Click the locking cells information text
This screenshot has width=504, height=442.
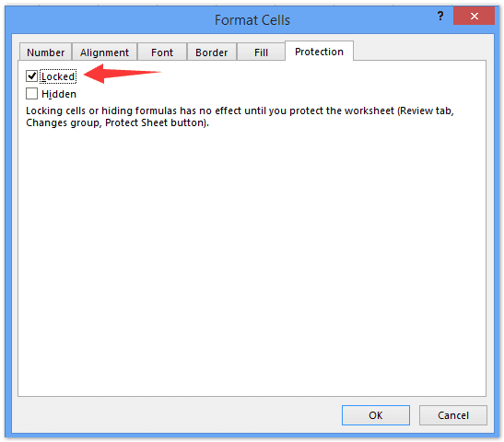click(240, 117)
